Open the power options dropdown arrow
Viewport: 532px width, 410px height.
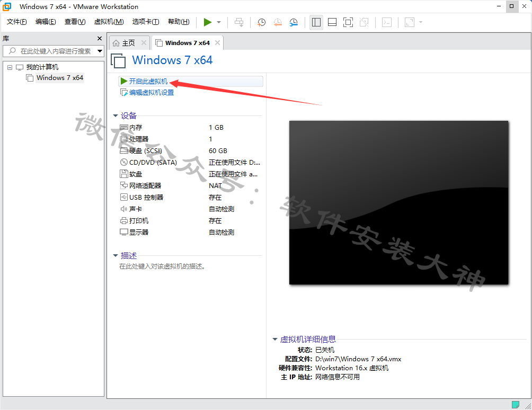pos(219,22)
